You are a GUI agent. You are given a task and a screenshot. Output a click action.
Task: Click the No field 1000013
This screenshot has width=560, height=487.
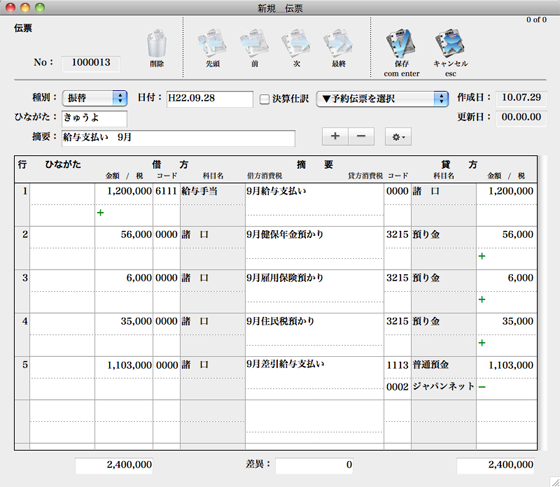pos(91,63)
